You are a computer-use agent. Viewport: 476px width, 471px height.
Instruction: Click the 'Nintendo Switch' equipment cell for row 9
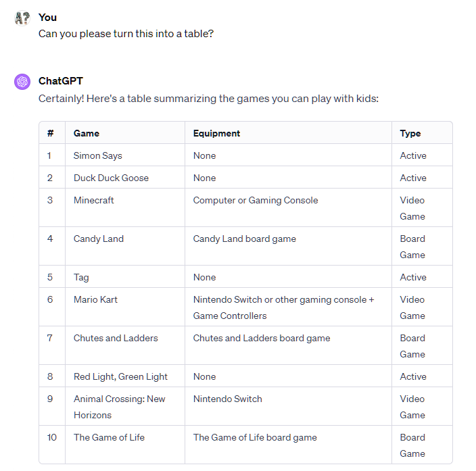click(x=228, y=399)
